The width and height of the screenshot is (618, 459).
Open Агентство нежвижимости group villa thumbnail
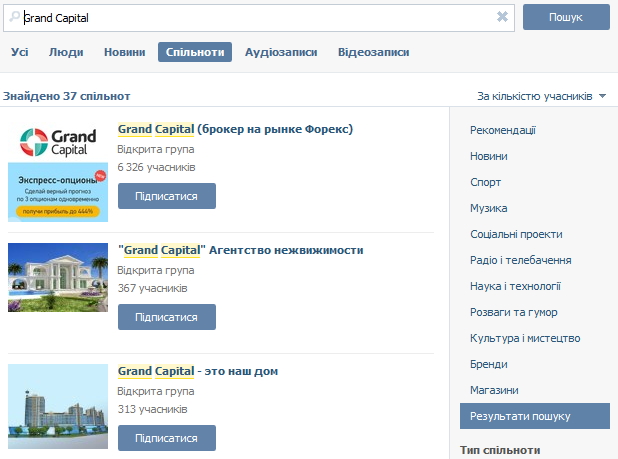point(58,277)
